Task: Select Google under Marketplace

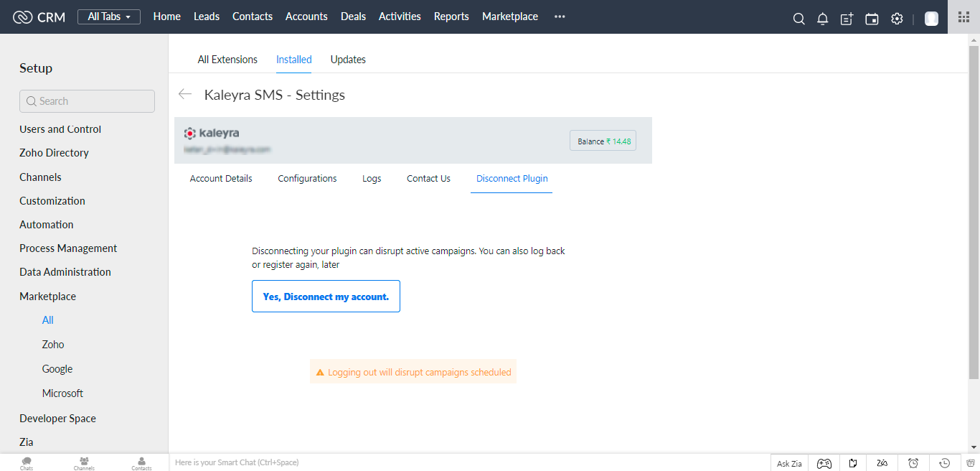Action: [x=57, y=369]
